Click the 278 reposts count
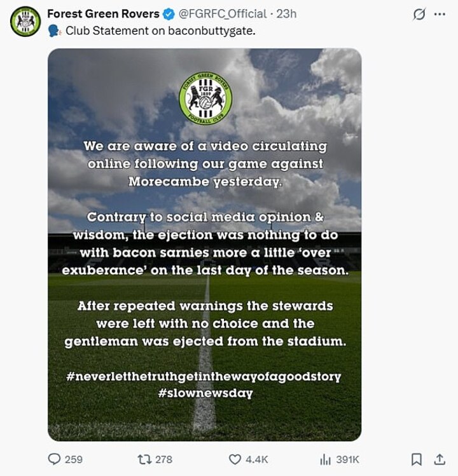This screenshot has width=458, height=476. pyautogui.click(x=164, y=459)
